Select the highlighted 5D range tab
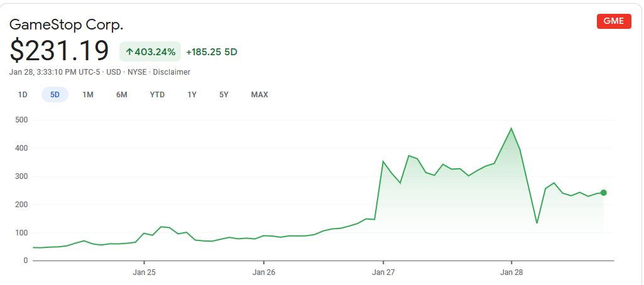This screenshot has height=285, width=644. (x=55, y=95)
